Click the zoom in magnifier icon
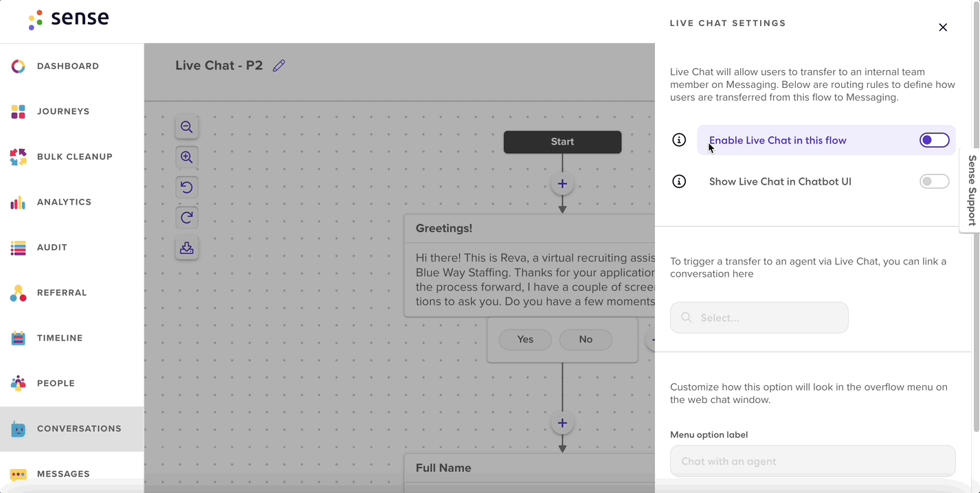980x493 pixels. click(x=186, y=157)
